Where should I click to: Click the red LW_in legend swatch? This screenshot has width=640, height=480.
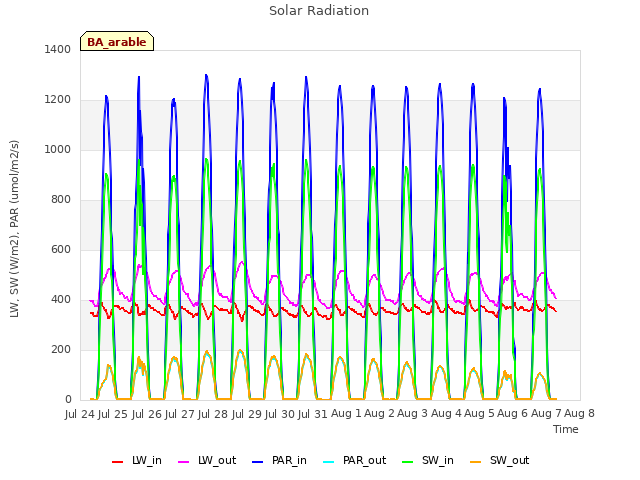click(x=117, y=462)
